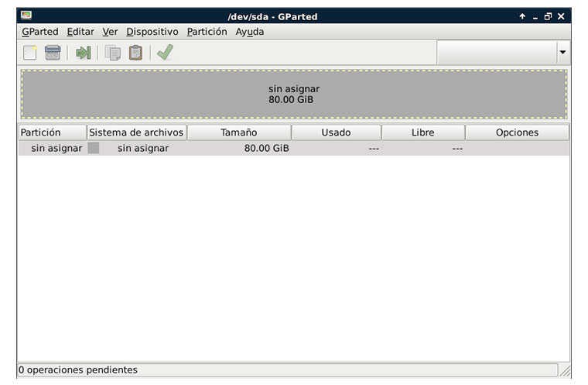Click the shade/roll-up window arrow button
Viewport: 588px width, 385px height.
click(x=522, y=16)
